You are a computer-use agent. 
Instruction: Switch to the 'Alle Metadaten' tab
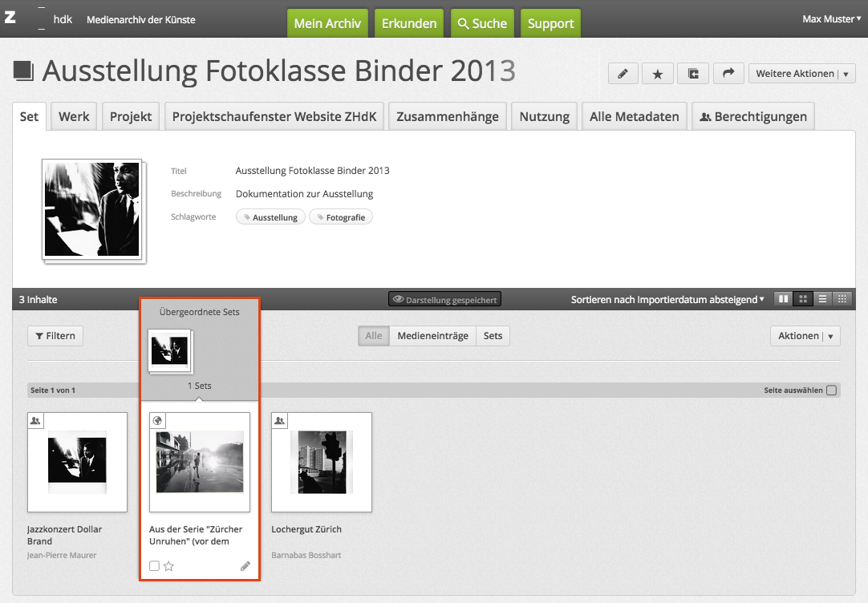click(x=634, y=116)
